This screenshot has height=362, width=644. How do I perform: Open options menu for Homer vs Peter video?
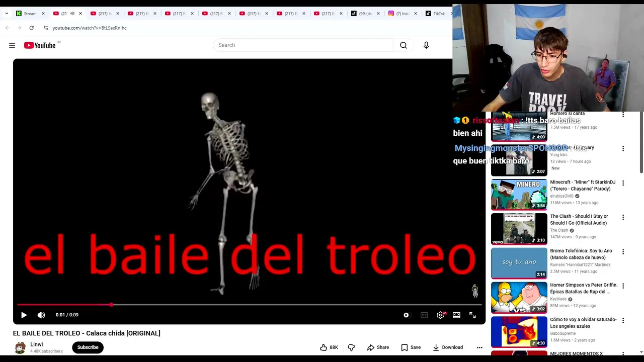[x=623, y=286]
